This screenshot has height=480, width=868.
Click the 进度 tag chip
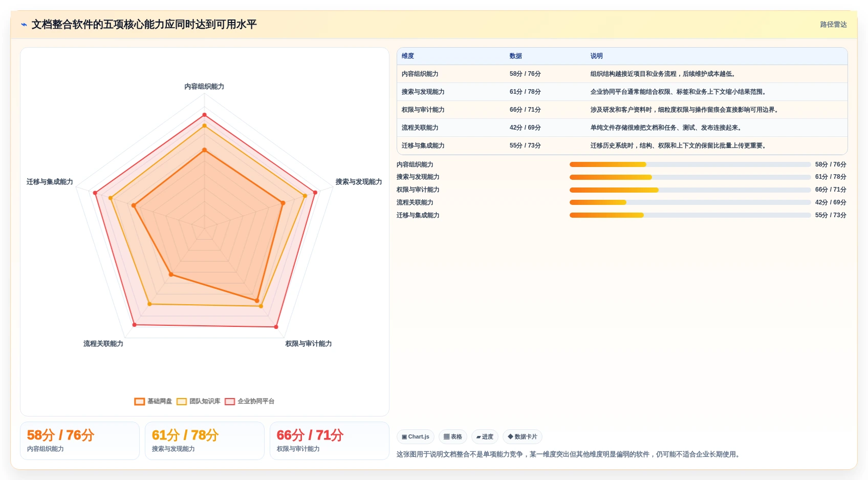(x=485, y=437)
